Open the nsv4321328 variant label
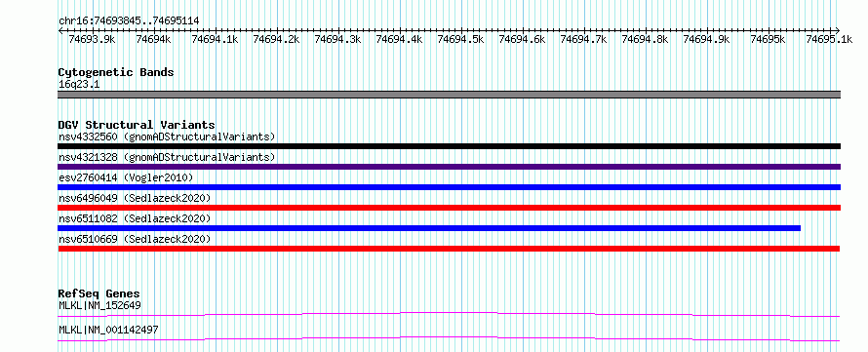The width and height of the screenshot is (868, 352). tap(167, 157)
